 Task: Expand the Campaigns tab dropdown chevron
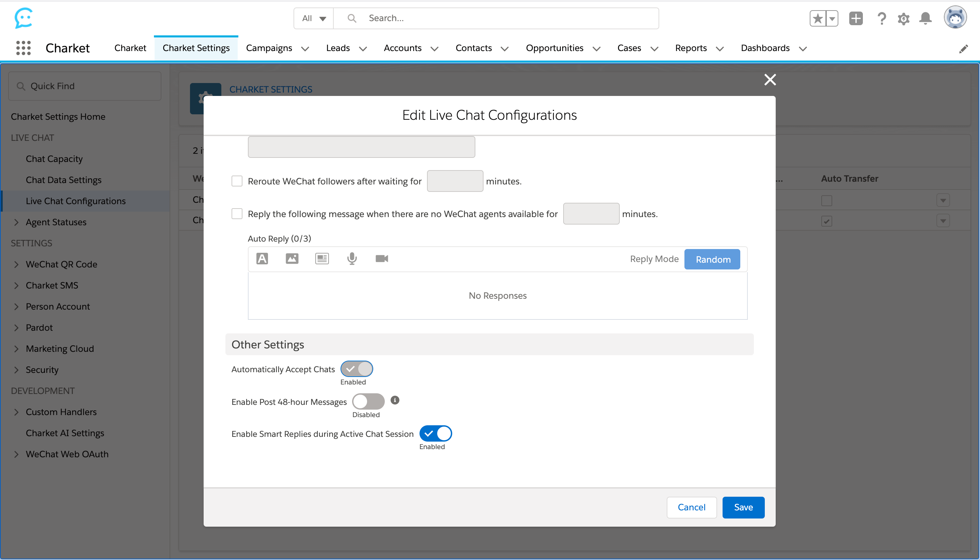(305, 49)
